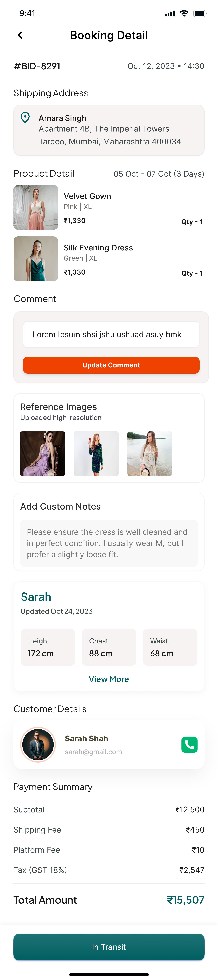Tap the sarah@gmail.com email link
Viewport: 218px width, 980px height.
[93, 752]
